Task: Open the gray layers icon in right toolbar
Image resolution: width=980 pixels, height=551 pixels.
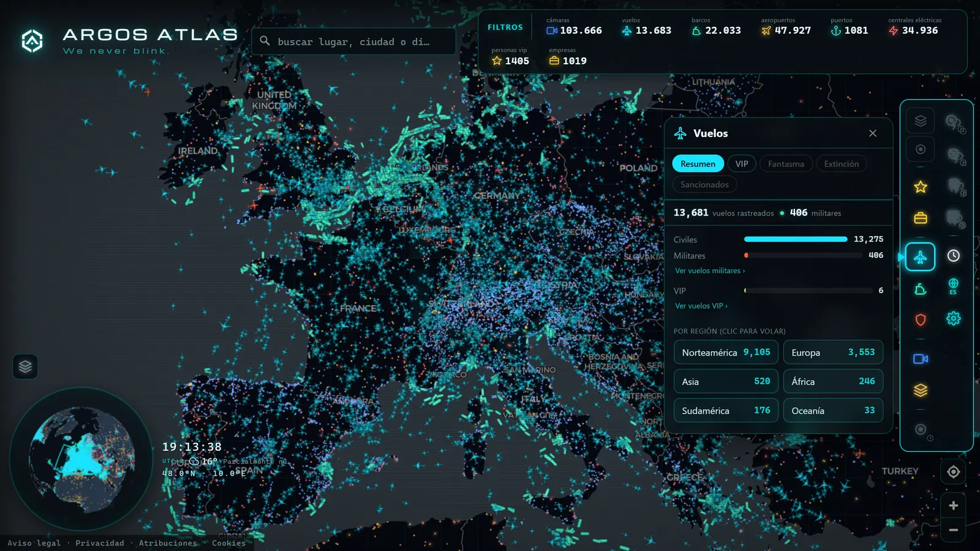Action: (921, 121)
